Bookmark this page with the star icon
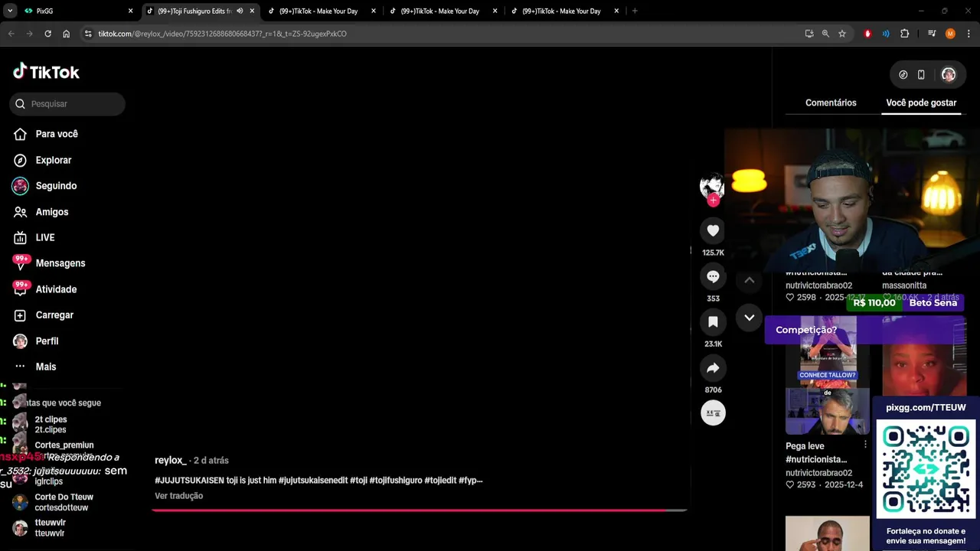 [x=842, y=34]
